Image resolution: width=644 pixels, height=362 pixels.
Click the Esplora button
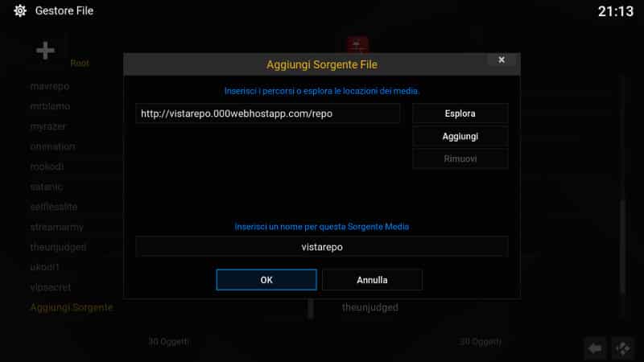click(460, 113)
